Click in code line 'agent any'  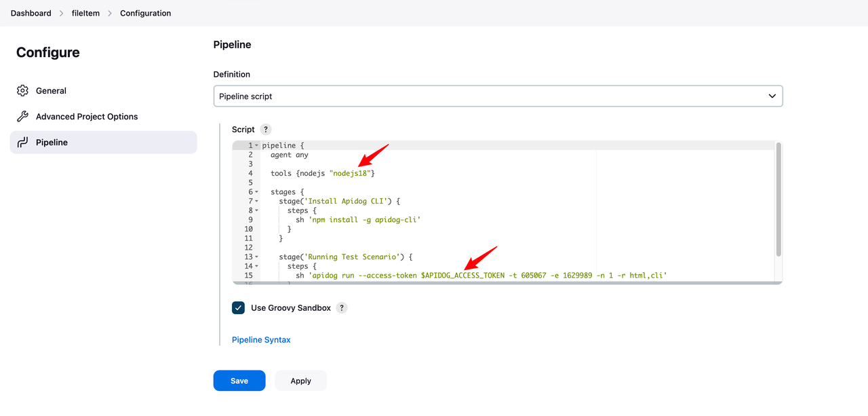(290, 155)
